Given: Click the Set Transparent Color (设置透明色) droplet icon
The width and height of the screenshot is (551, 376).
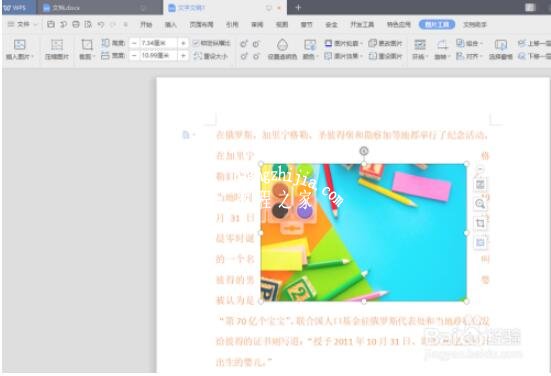Looking at the screenshot, I should coord(282,45).
